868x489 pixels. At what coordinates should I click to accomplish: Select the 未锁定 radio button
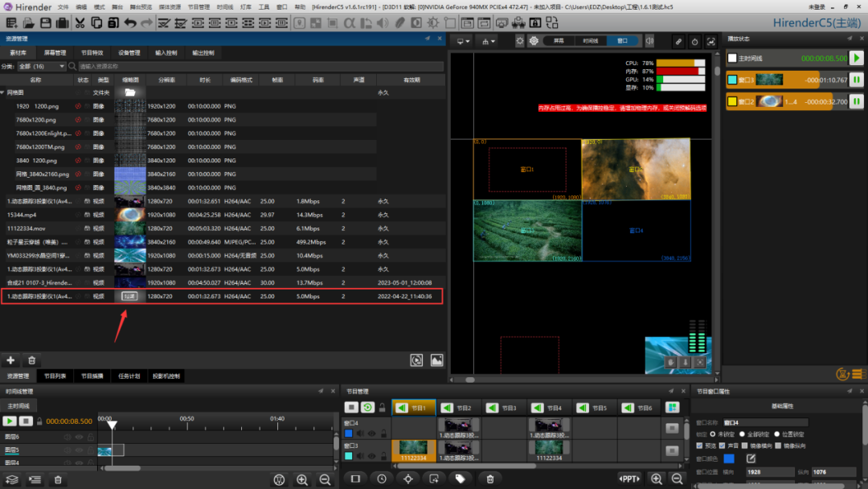point(713,434)
